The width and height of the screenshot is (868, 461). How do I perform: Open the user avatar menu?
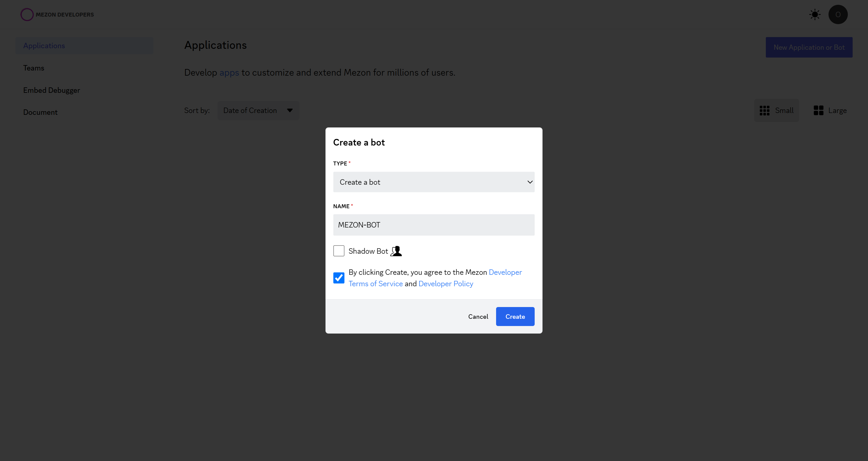pyautogui.click(x=838, y=14)
